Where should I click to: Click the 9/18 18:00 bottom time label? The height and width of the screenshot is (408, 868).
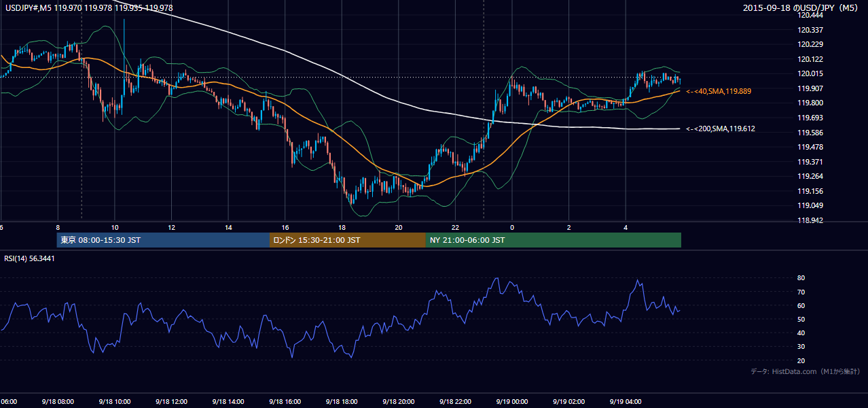coord(340,401)
